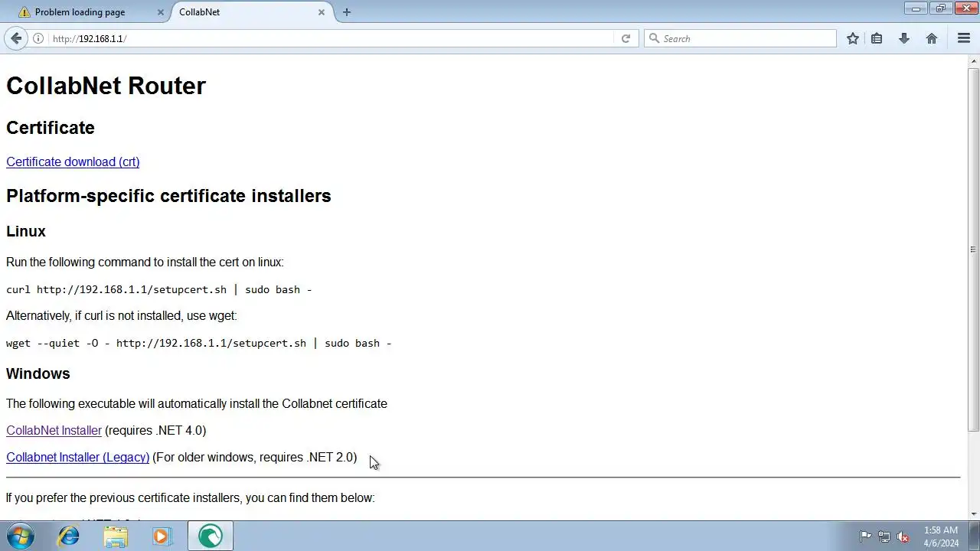
Task: Reload the page with the refresh icon
Action: click(x=626, y=38)
